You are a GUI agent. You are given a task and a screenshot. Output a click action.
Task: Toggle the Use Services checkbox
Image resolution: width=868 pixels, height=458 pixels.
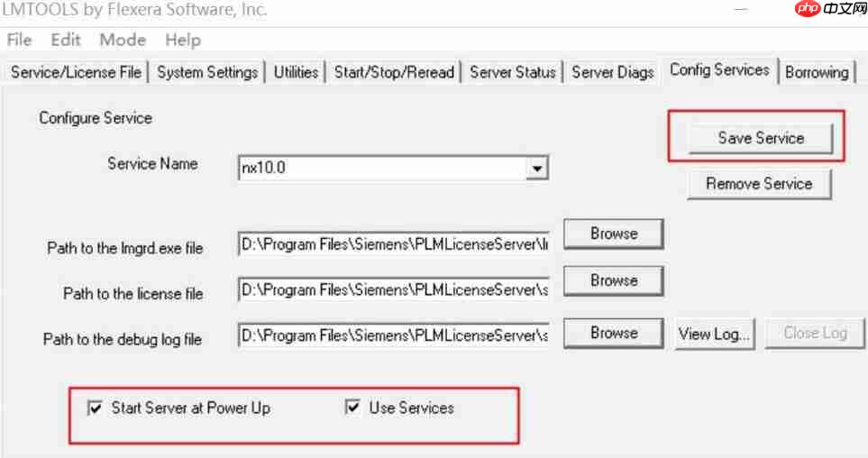(353, 408)
